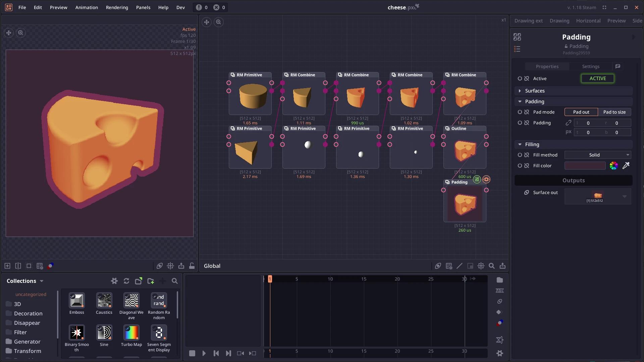The image size is (644, 362).
Task: Click the search icon in the node graph toolbar
Action: (492, 266)
